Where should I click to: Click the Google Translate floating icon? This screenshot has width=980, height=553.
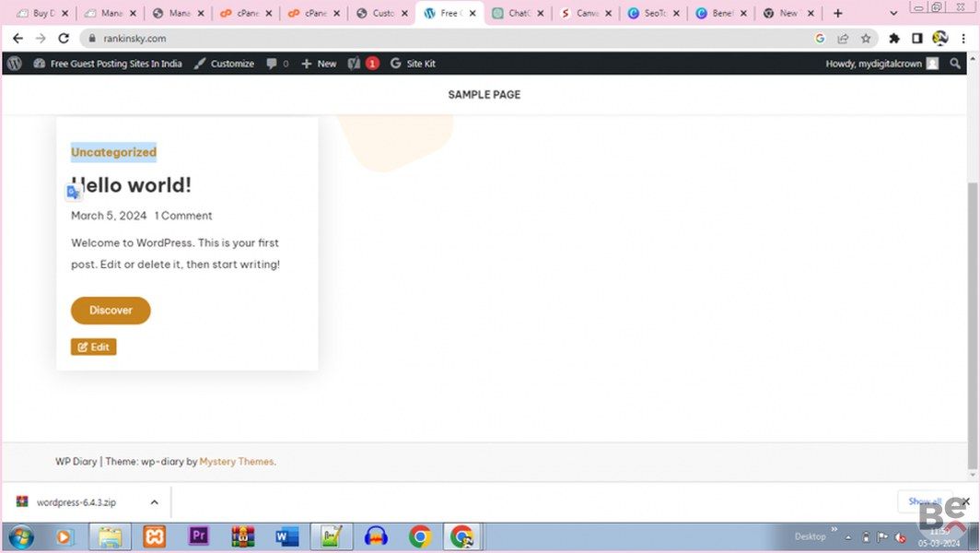[74, 192]
